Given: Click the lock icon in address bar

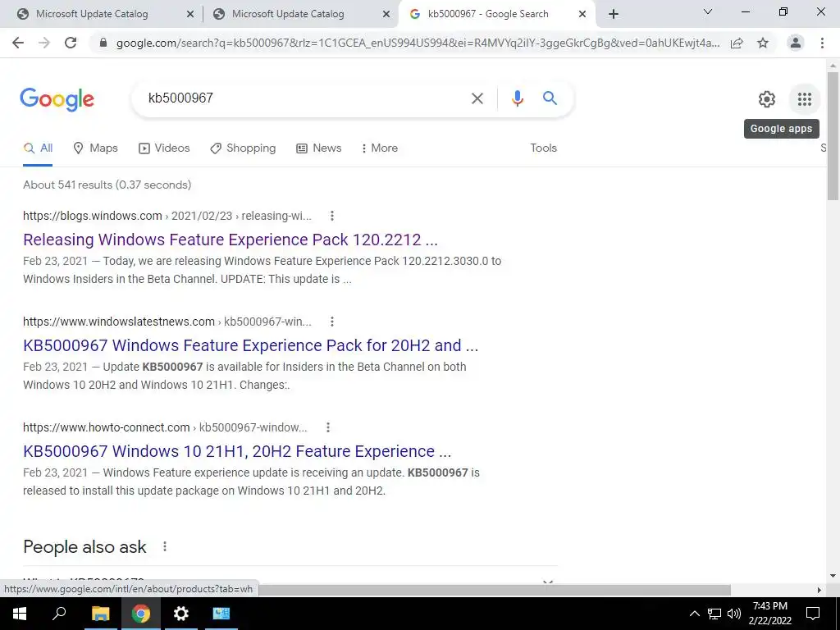Looking at the screenshot, I should tap(103, 43).
